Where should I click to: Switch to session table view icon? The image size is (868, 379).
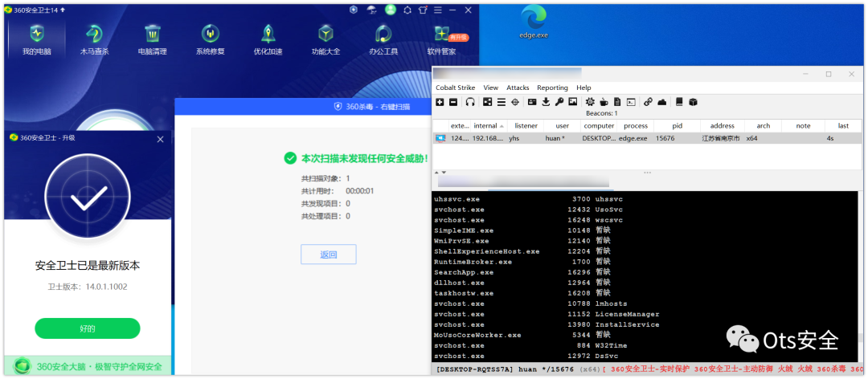[x=501, y=102]
